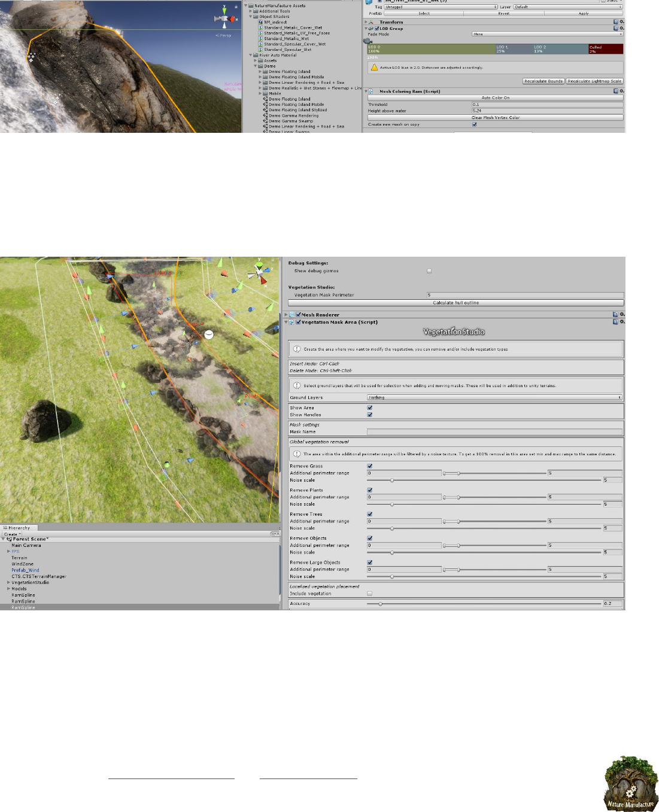Collapse the NatureManufacture Assets folder
The height and width of the screenshot is (812, 659).
(246, 5)
